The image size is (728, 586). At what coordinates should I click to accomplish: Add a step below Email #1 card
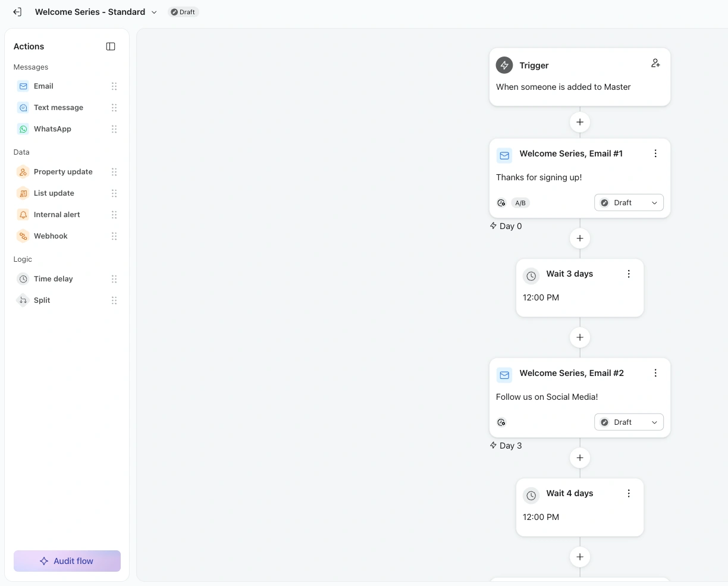click(x=580, y=238)
